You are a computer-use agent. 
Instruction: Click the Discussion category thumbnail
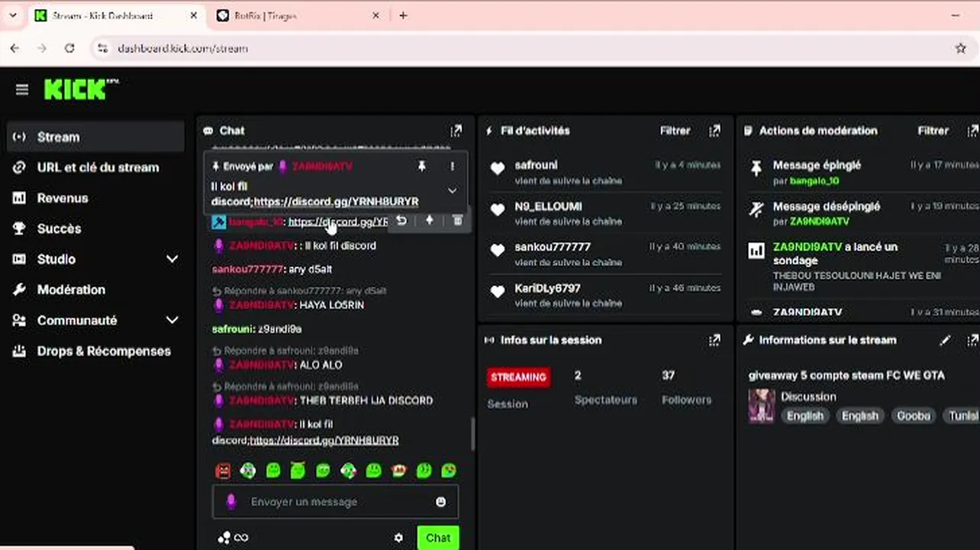(x=761, y=406)
